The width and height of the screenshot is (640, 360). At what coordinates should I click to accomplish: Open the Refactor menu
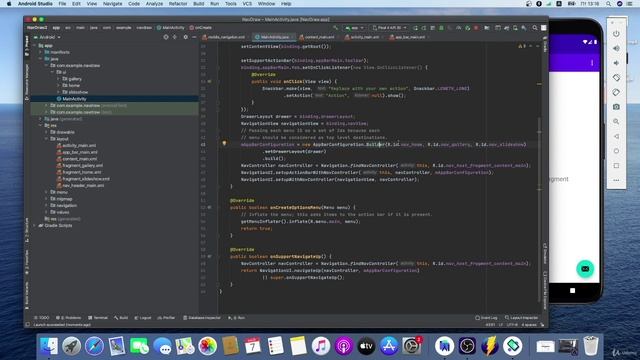click(x=178, y=4)
